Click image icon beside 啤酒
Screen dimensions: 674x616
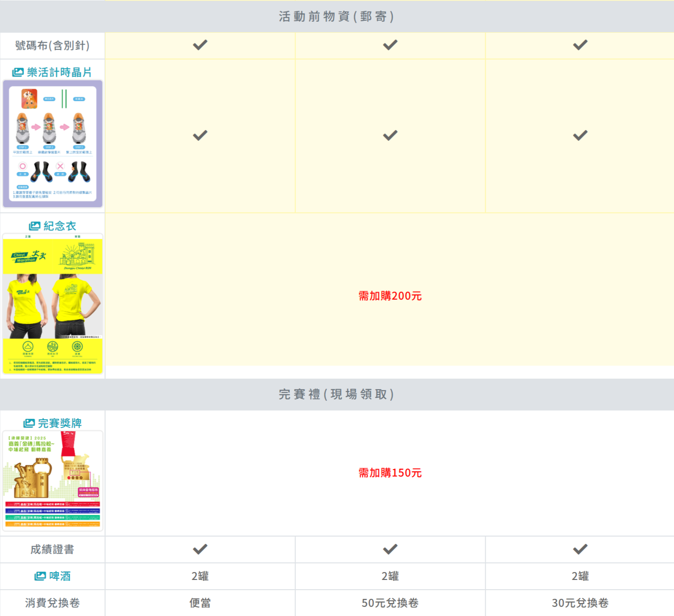coord(40,576)
